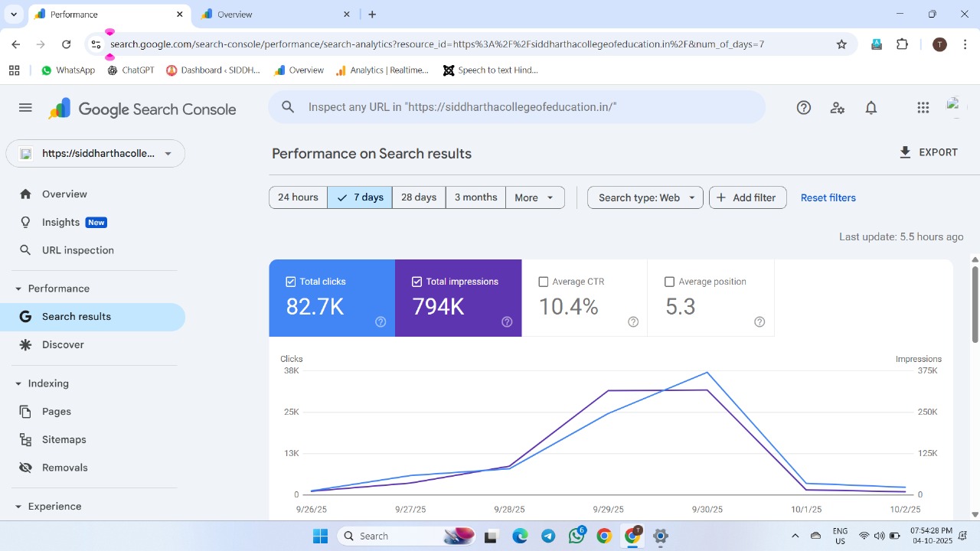Click help icon on Average position card
This screenshot has width=980, height=551.
coord(759,322)
